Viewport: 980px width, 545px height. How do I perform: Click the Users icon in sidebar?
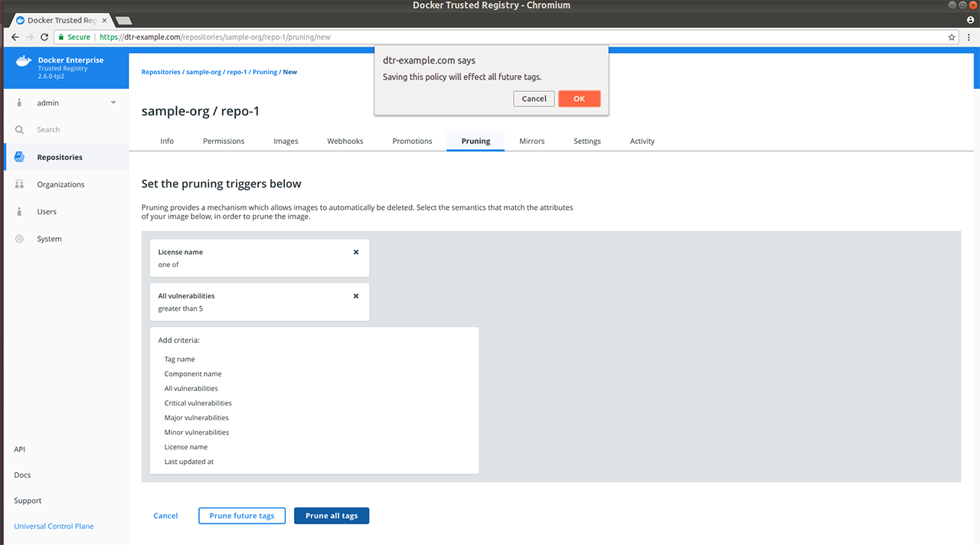click(x=20, y=212)
